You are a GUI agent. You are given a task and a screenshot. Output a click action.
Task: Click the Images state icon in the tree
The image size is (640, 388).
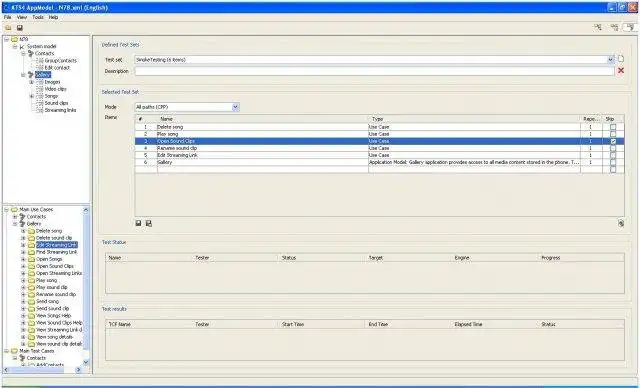[x=40, y=82]
